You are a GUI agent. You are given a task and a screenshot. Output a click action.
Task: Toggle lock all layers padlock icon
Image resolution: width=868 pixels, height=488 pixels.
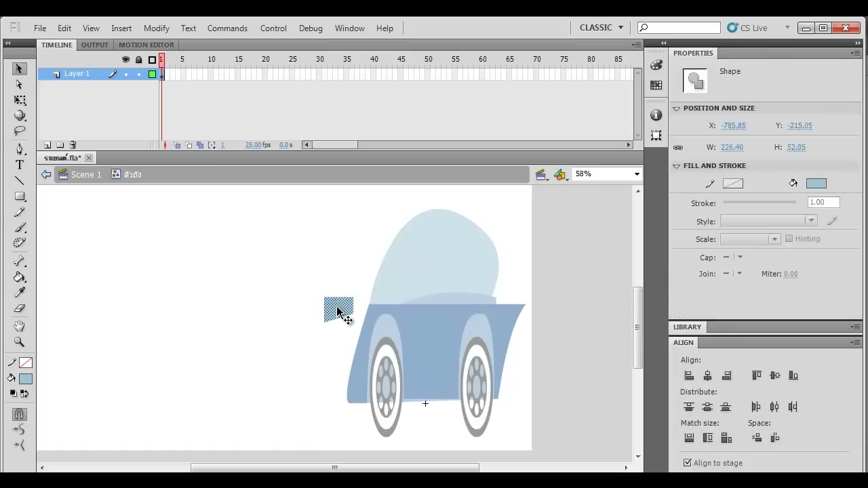click(139, 60)
